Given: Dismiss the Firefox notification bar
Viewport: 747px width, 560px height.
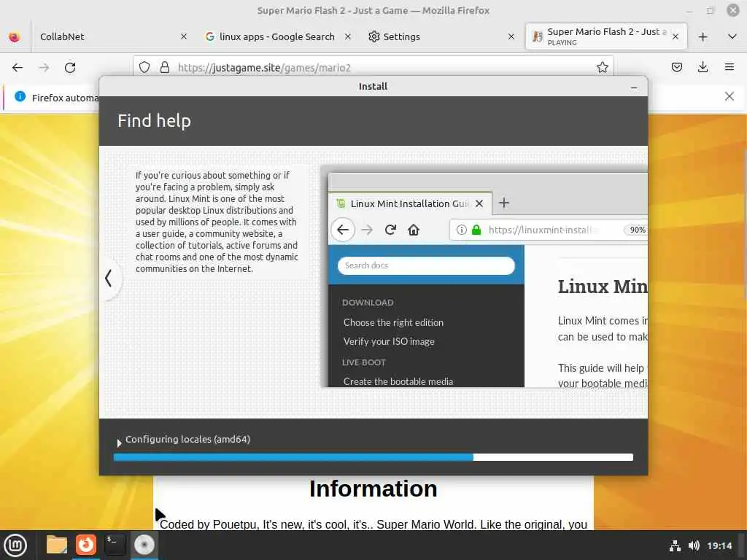Looking at the screenshot, I should (729, 97).
